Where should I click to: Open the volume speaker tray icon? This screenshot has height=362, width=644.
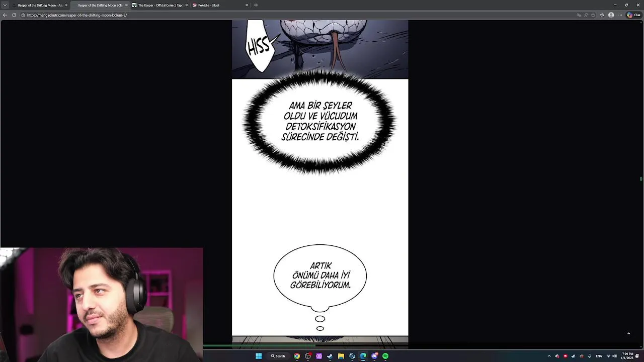pos(615,356)
